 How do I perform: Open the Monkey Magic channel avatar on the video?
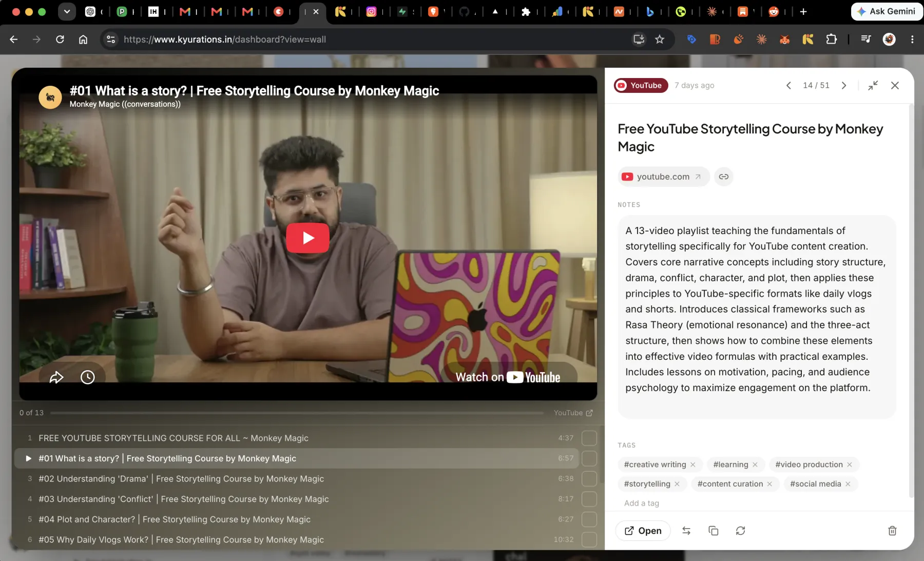[x=50, y=97]
